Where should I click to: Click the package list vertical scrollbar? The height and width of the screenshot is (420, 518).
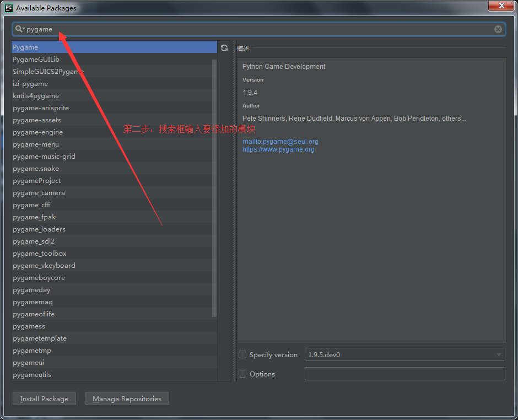click(214, 189)
